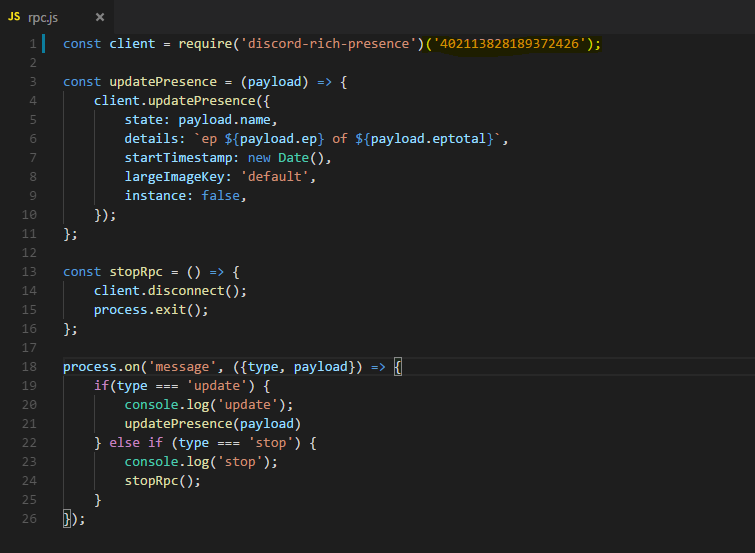Click "console.log('update');" on line 20

pyautogui.click(x=209, y=405)
